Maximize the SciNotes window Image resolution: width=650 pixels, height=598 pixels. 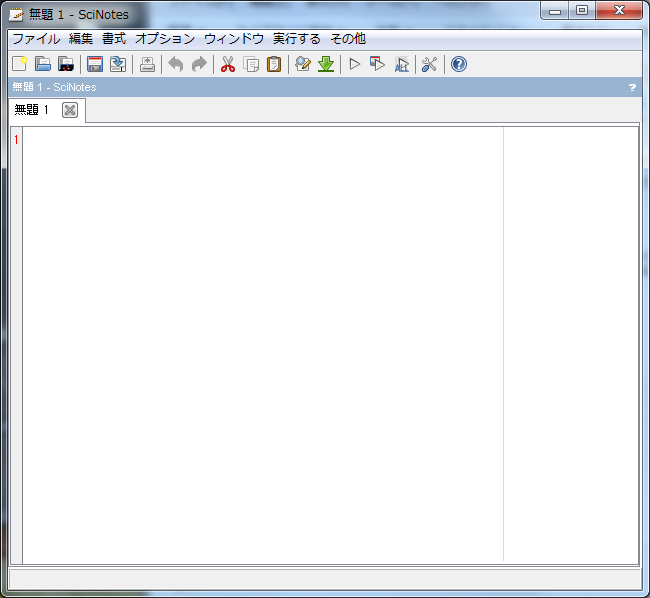click(x=582, y=11)
